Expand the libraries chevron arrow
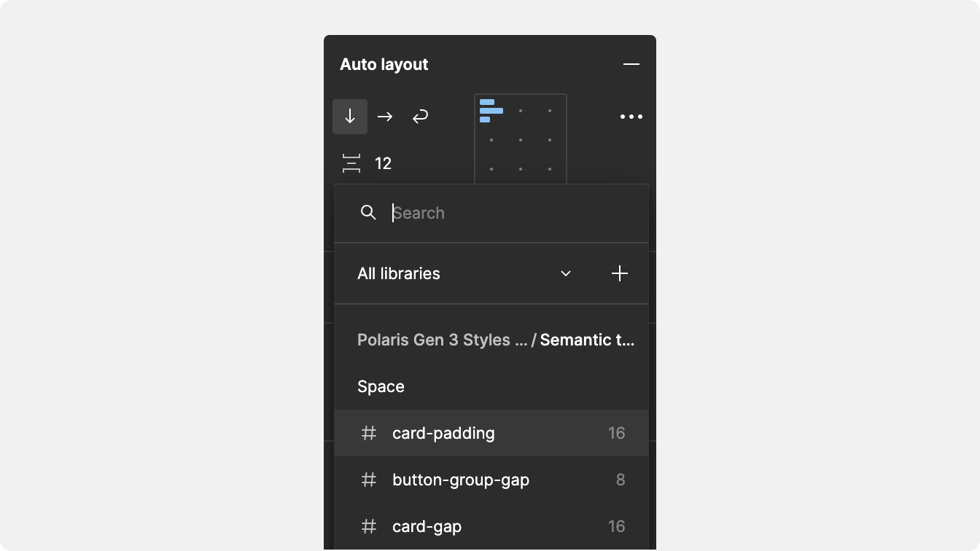 click(x=566, y=273)
